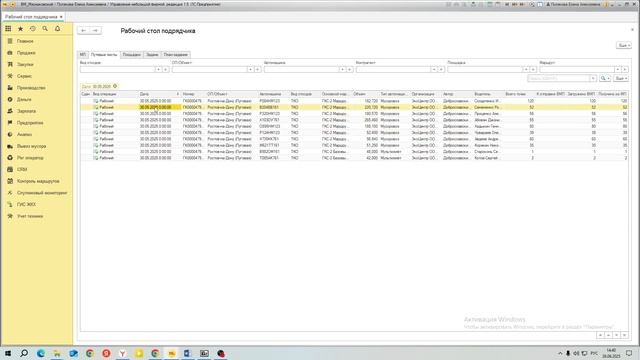Select row with Всего точек 120
This screenshot has height=360, width=640.
354,101
